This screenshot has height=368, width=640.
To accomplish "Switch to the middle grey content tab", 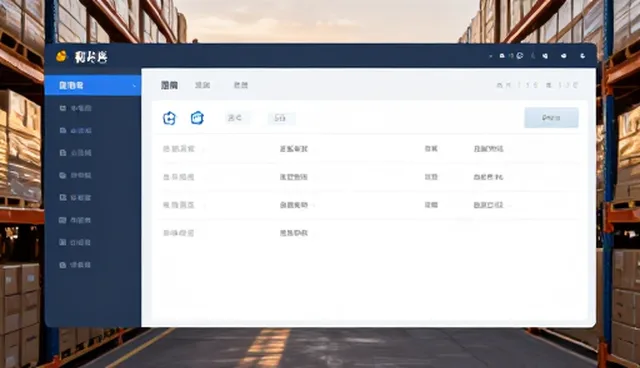I will pos(202,85).
